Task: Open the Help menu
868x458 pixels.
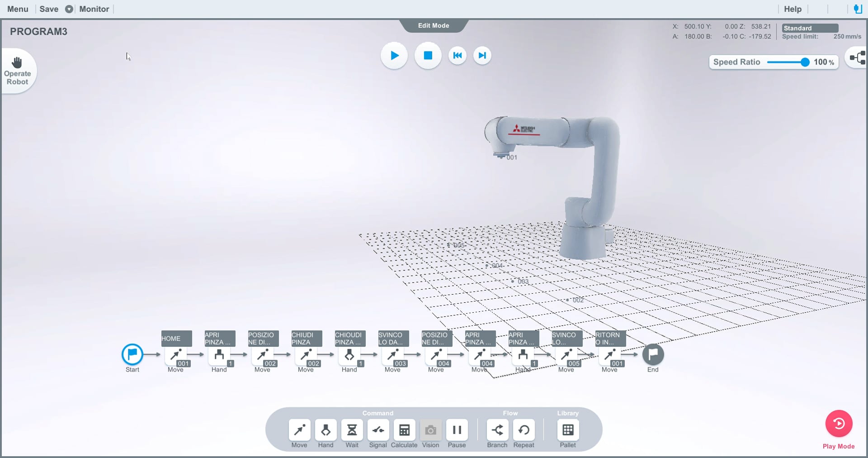Action: [x=793, y=9]
